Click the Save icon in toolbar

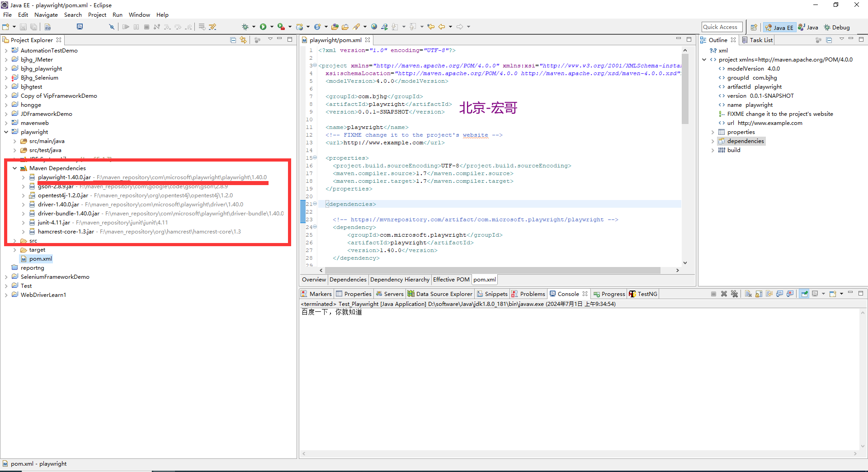click(x=23, y=27)
